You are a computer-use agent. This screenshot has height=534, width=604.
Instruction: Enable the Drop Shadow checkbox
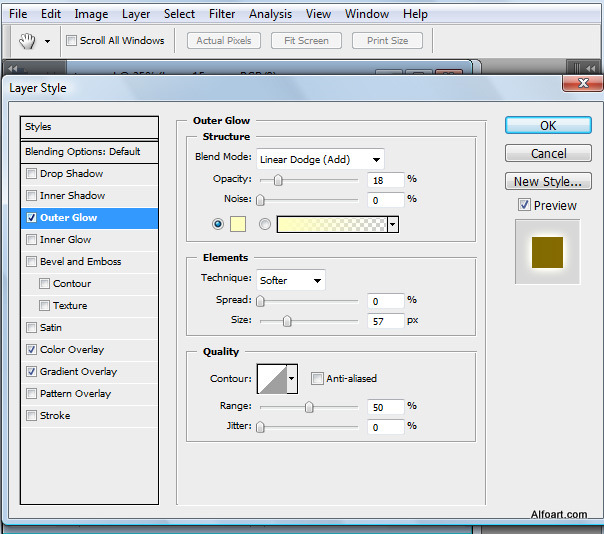pos(32,174)
